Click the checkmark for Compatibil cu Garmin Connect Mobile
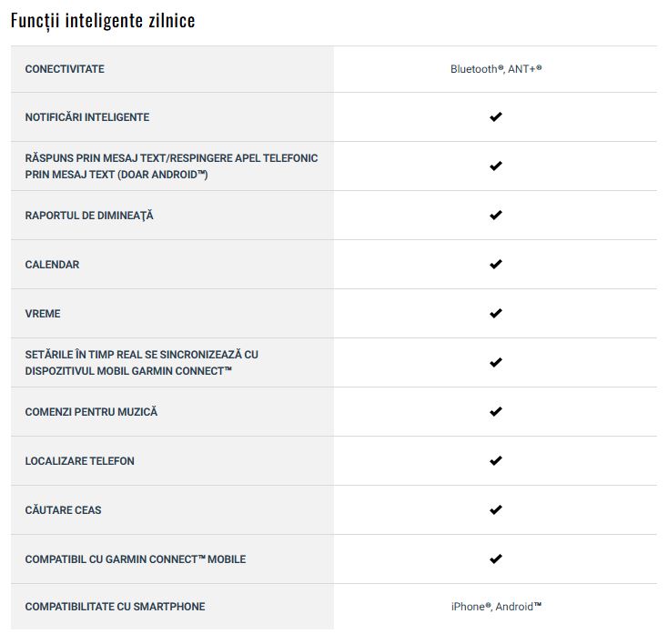 [x=495, y=558]
